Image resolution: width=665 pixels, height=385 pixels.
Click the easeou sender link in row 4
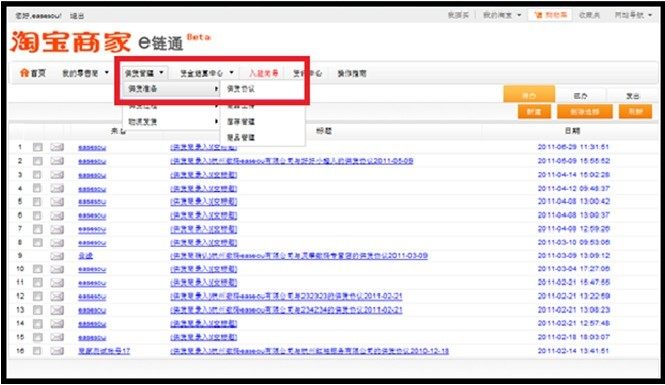[x=92, y=189]
